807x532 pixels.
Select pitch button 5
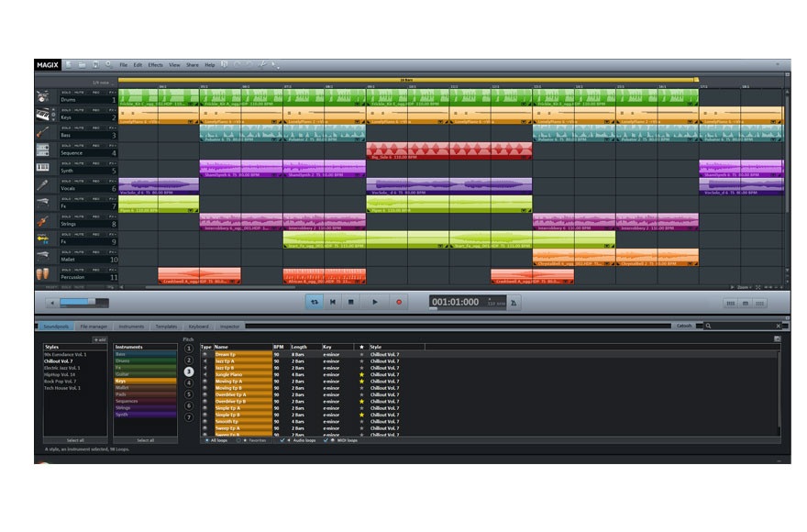pyautogui.click(x=189, y=394)
